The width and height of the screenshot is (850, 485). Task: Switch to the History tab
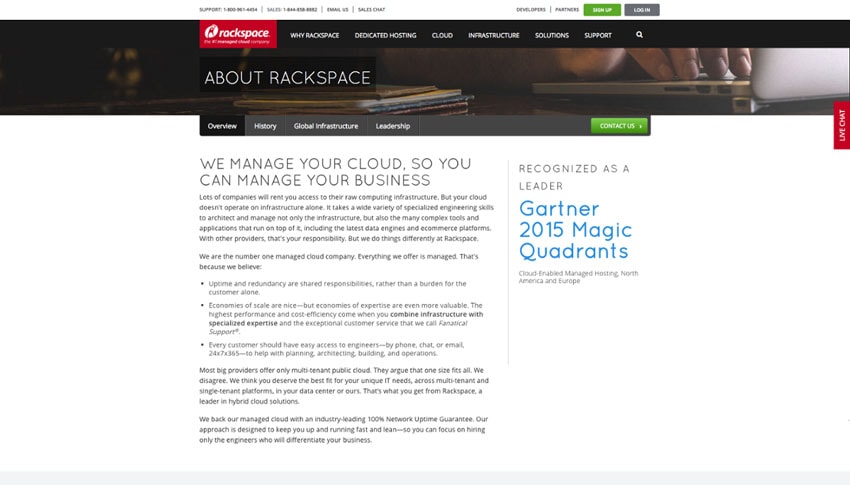tap(265, 126)
